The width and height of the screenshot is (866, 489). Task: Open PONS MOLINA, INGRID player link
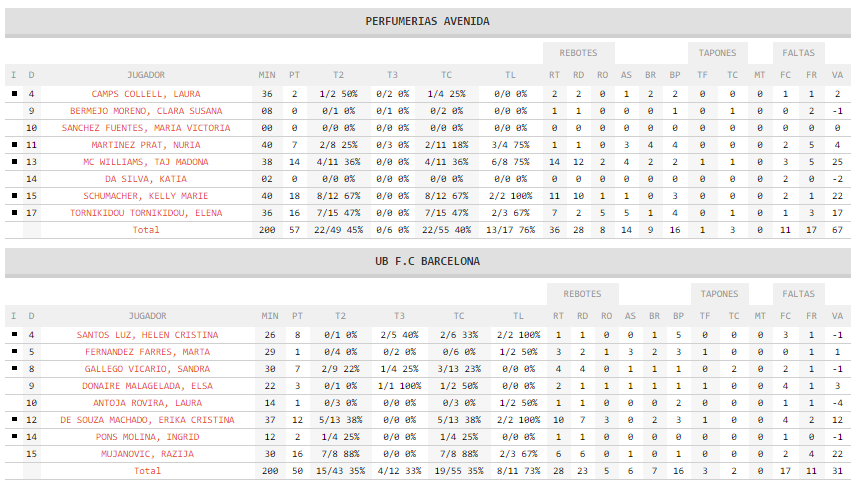(x=147, y=437)
